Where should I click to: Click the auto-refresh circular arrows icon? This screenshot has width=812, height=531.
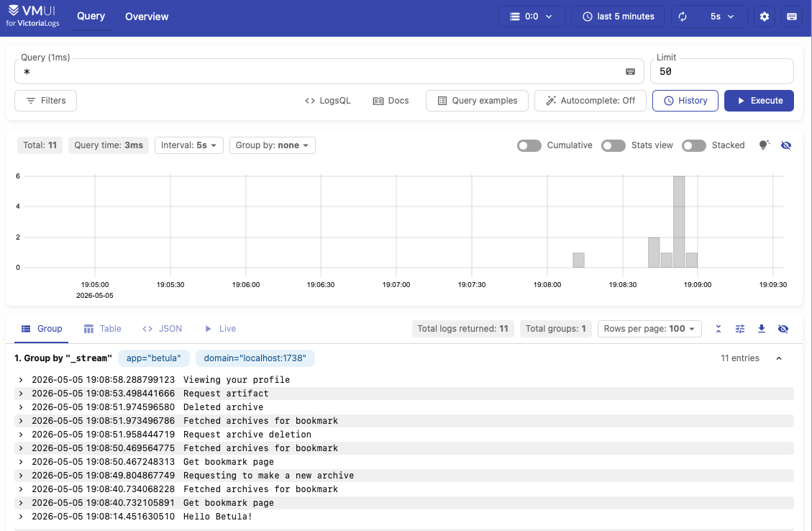click(683, 17)
